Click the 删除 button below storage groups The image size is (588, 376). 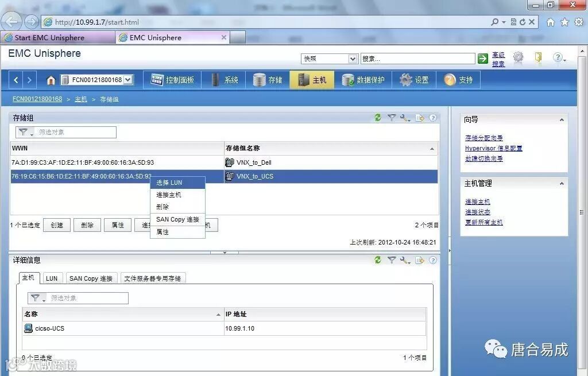(x=87, y=225)
